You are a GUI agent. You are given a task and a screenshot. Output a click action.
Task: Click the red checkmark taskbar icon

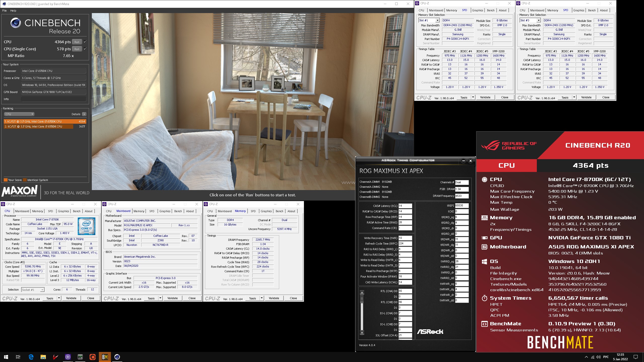pos(56,357)
